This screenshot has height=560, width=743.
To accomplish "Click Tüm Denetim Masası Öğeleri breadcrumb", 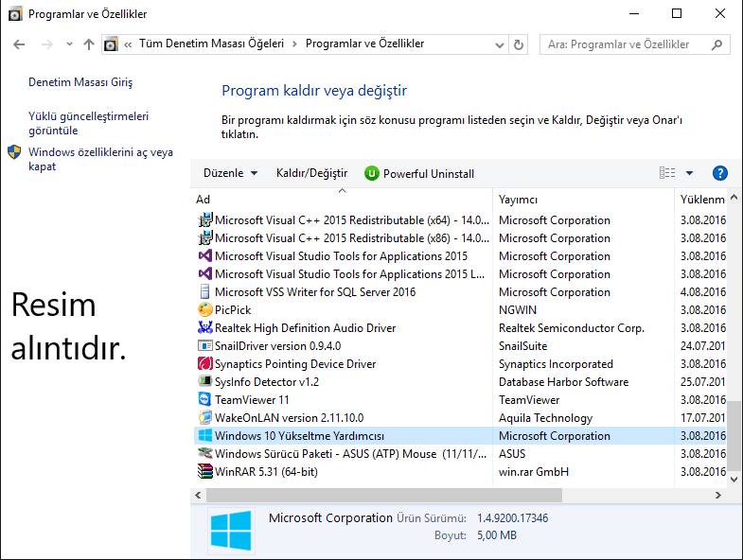I will point(211,44).
